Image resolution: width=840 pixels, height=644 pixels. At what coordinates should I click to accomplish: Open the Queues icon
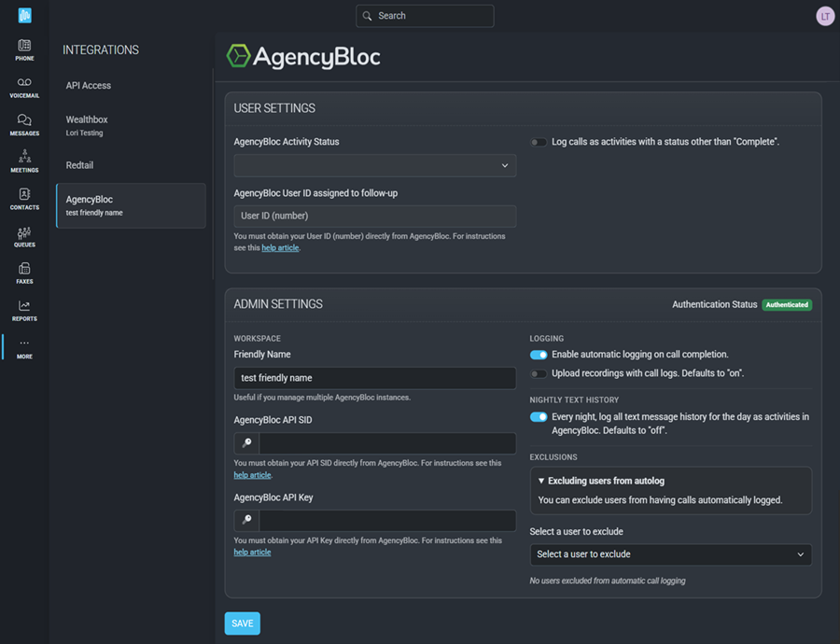pyautogui.click(x=24, y=236)
